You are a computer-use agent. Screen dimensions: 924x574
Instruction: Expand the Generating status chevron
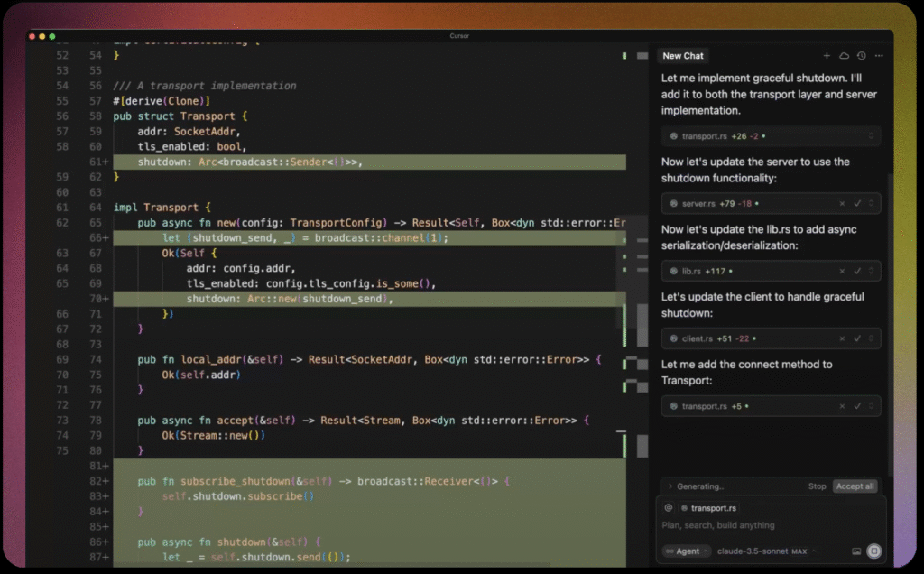click(670, 486)
